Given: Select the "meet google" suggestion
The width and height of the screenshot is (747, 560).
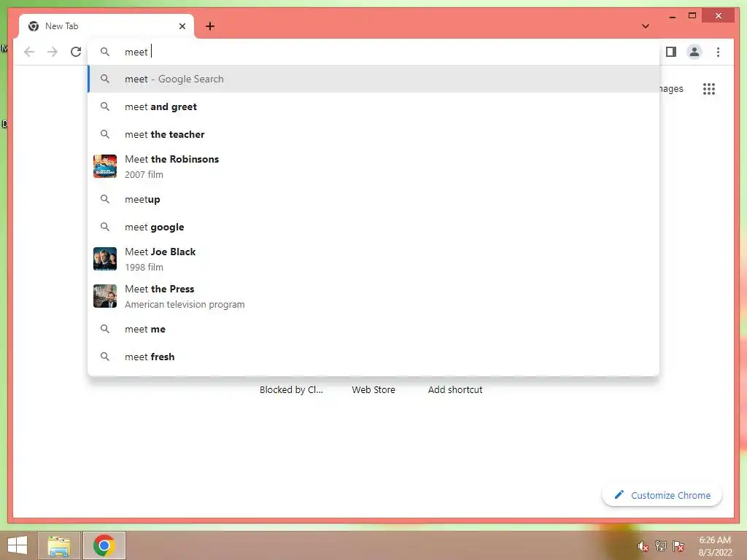Looking at the screenshot, I should click(373, 227).
